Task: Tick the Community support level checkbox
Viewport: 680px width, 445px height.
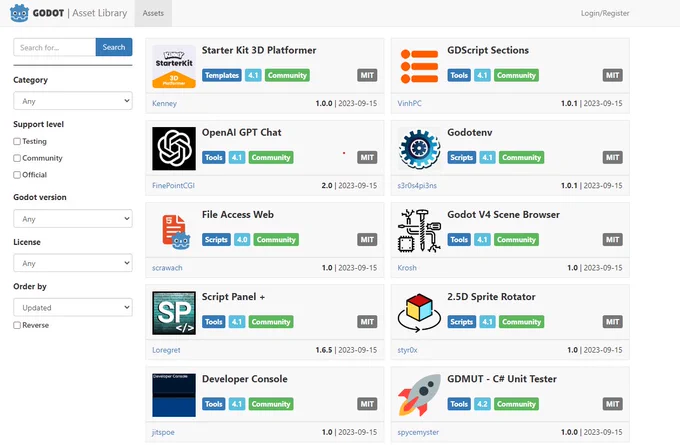Action: pyautogui.click(x=17, y=158)
